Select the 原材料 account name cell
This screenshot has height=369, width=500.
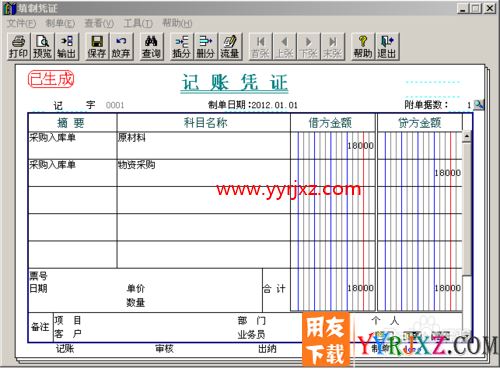coord(203,145)
